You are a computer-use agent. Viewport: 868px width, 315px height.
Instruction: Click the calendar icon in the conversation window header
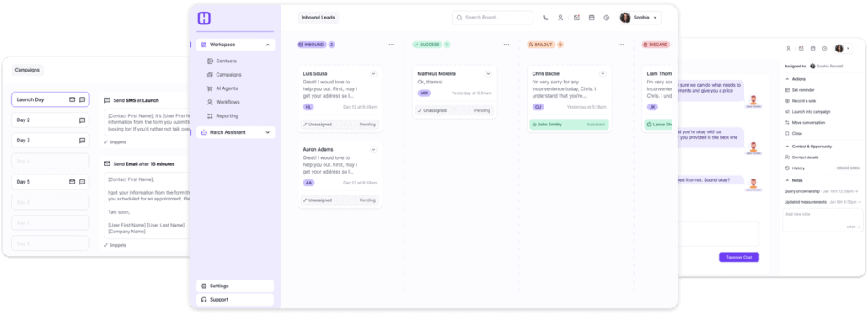coord(812,49)
